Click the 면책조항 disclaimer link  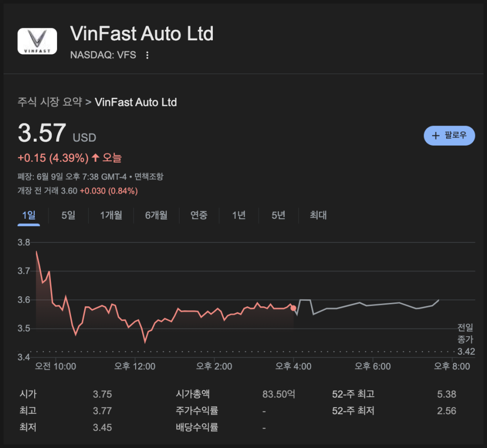click(149, 177)
